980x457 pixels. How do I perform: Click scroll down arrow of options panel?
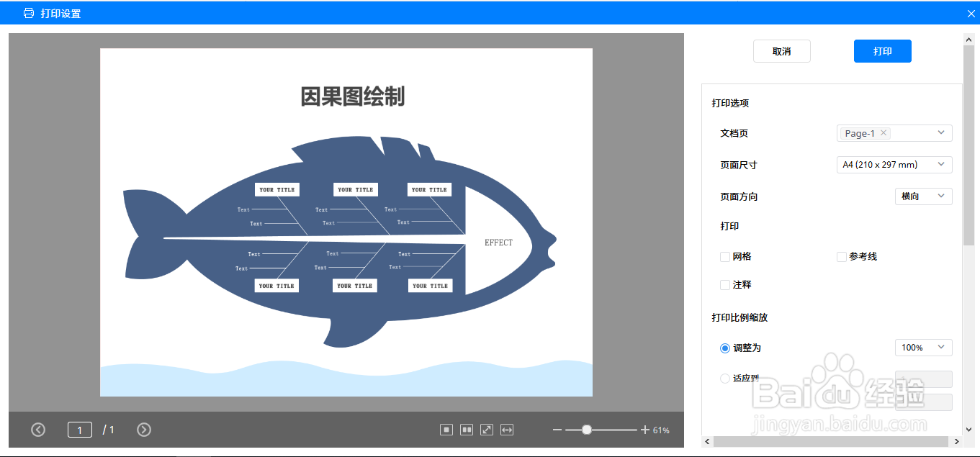[x=969, y=430]
